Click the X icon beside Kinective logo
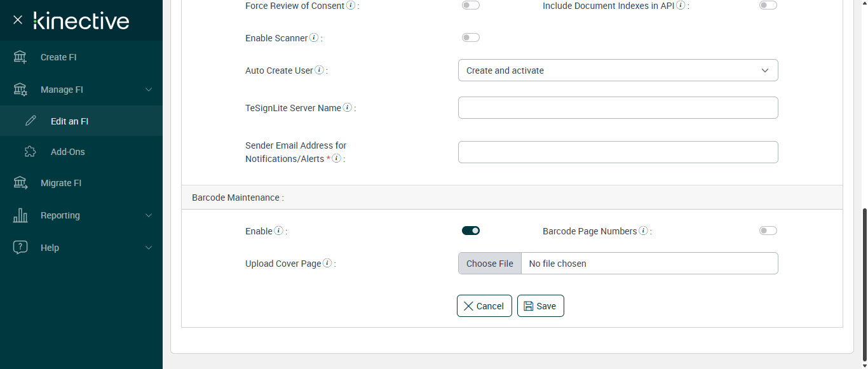This screenshot has height=369, width=868. click(18, 20)
